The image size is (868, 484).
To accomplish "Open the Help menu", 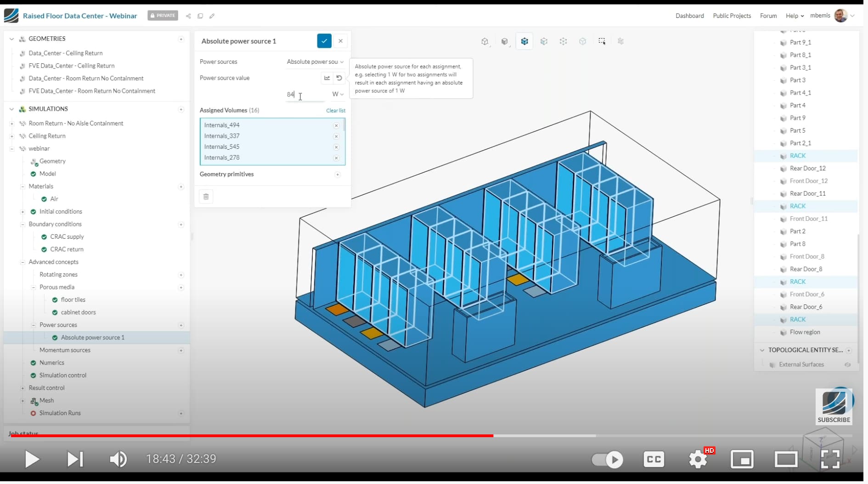I will [x=795, y=16].
